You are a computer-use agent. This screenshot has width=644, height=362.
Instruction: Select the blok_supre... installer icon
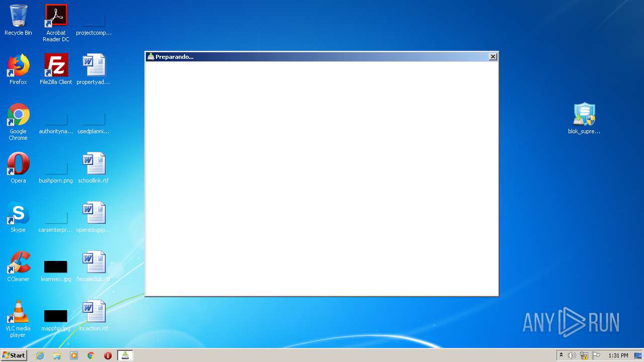pyautogui.click(x=584, y=119)
